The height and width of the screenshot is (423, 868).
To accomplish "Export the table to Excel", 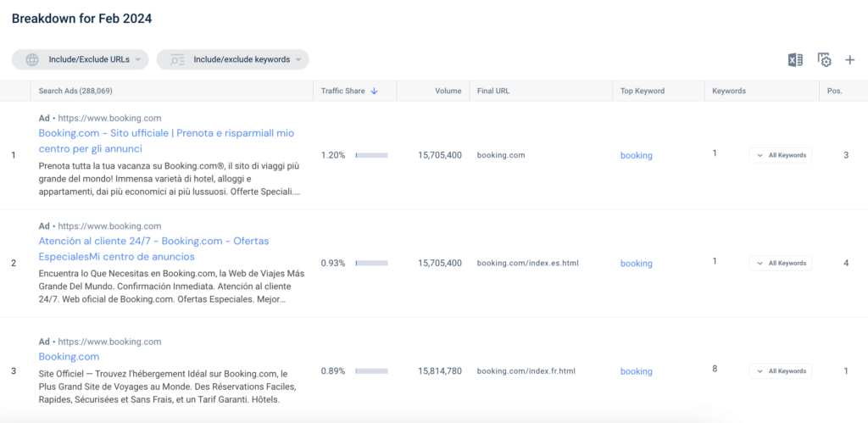I will [x=795, y=60].
